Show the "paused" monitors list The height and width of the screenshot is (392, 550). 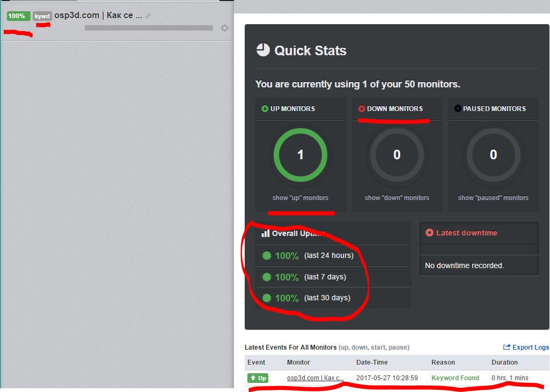(x=493, y=198)
